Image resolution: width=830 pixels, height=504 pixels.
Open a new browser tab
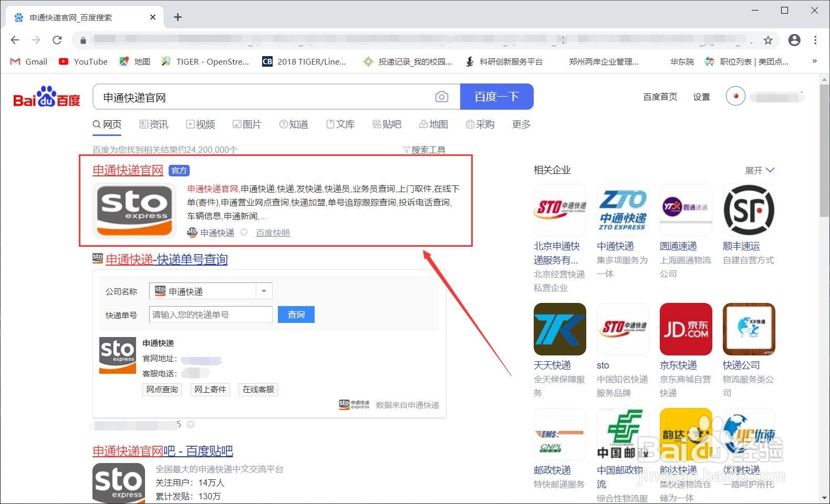[178, 17]
